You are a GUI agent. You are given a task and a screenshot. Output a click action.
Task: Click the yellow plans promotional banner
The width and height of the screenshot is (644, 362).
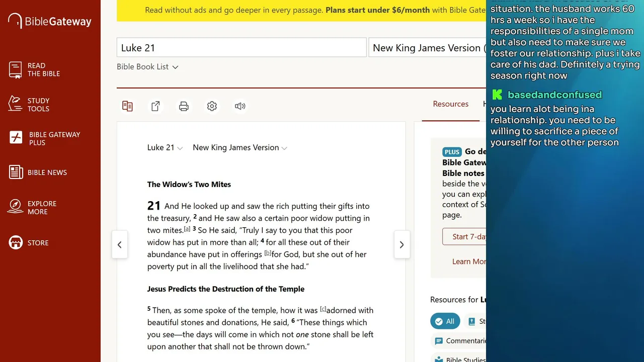[301, 11]
